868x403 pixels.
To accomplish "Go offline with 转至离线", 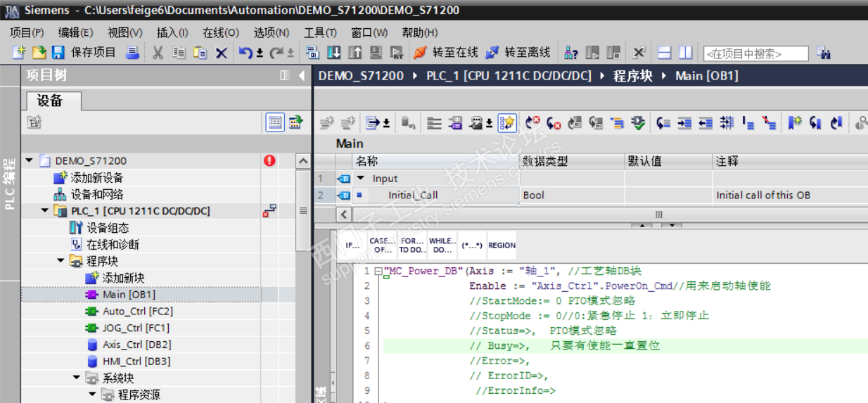I will click(x=518, y=53).
